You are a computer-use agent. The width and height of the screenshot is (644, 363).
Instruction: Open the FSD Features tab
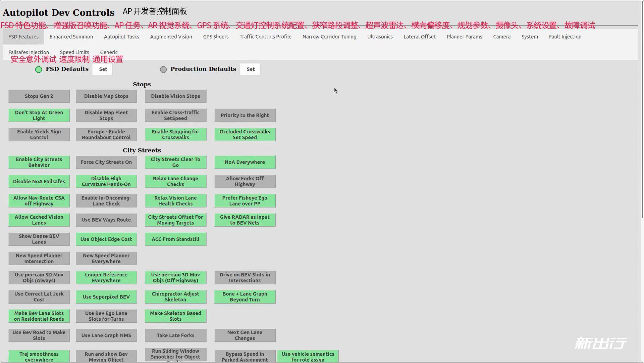click(x=23, y=37)
